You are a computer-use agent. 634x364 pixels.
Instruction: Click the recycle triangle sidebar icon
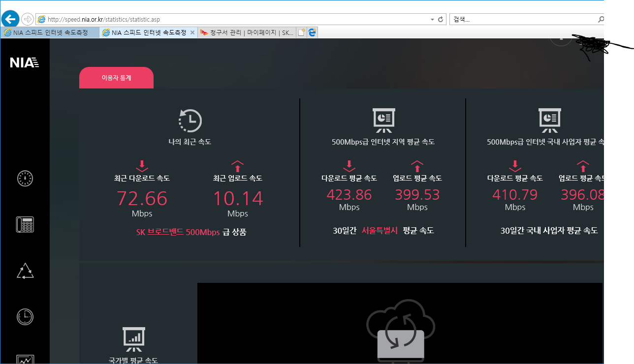click(x=25, y=271)
